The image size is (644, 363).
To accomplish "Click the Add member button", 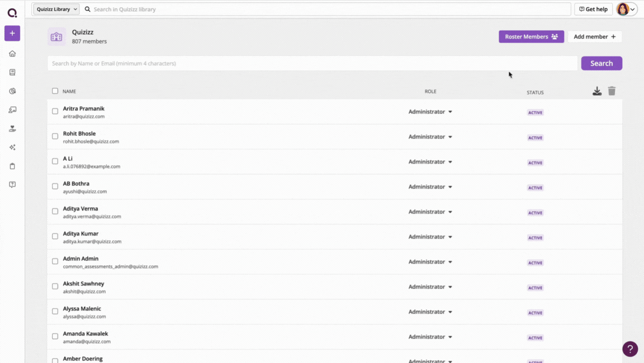I will pyautogui.click(x=594, y=36).
